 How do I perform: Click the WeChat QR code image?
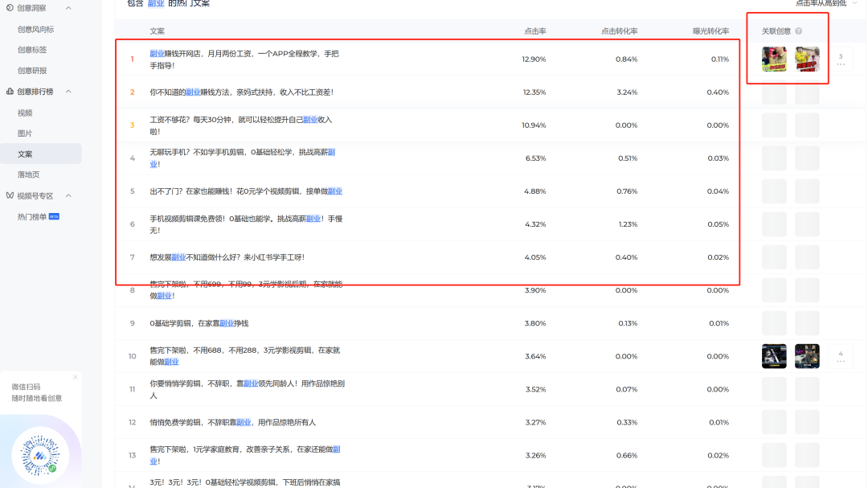(x=40, y=455)
